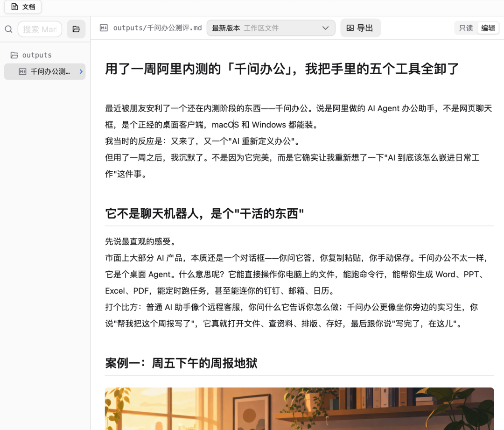Click the outputs folder icon
Image resolution: width=504 pixels, height=430 pixels.
coord(14,55)
